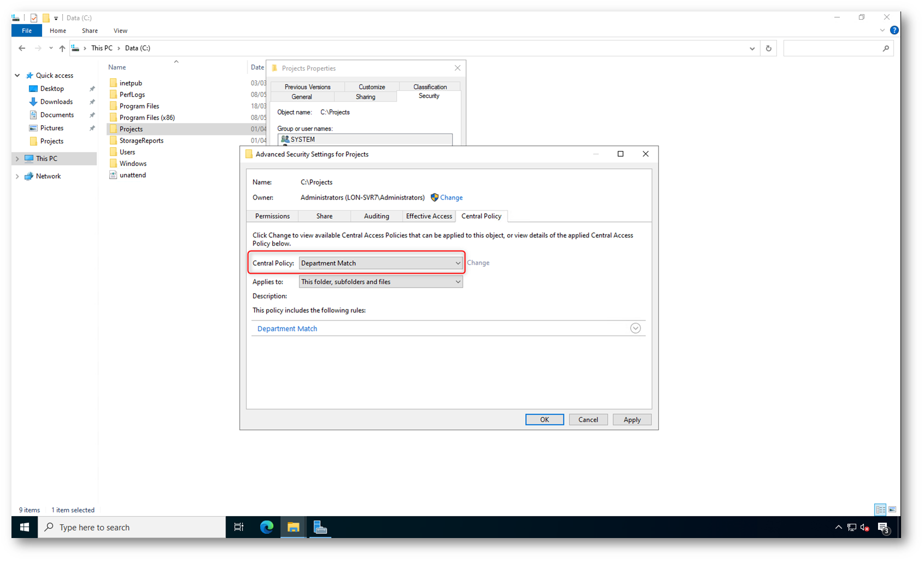
Task: Open the Applies to dropdown
Action: pyautogui.click(x=381, y=282)
